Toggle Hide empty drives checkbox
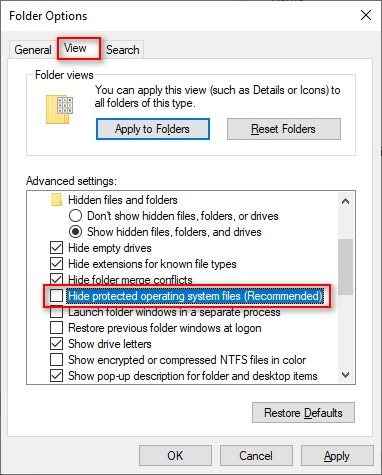The height and width of the screenshot is (475, 382). (x=57, y=248)
